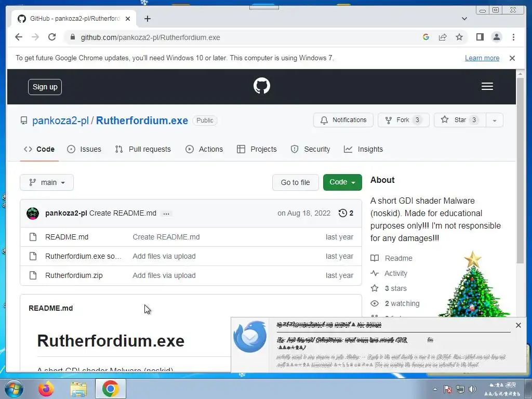The height and width of the screenshot is (399, 532).
Task: Open the volume speaker tray icon
Action: (x=472, y=389)
